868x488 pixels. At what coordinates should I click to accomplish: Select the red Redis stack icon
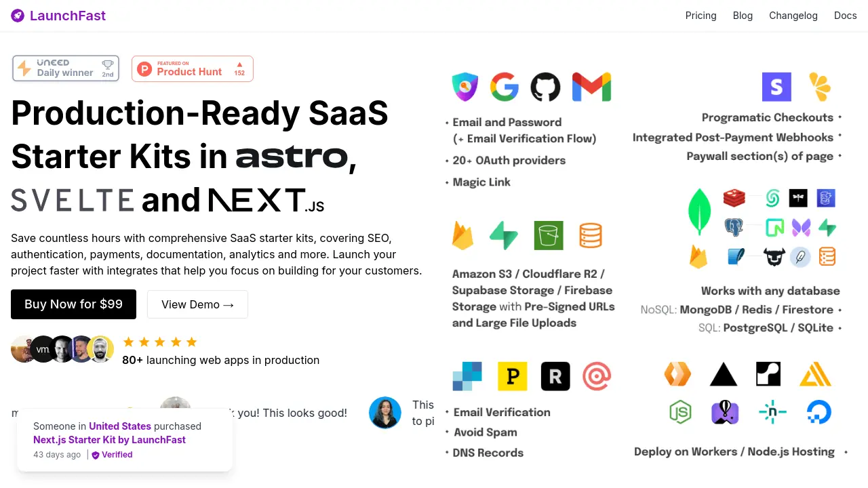click(x=734, y=198)
